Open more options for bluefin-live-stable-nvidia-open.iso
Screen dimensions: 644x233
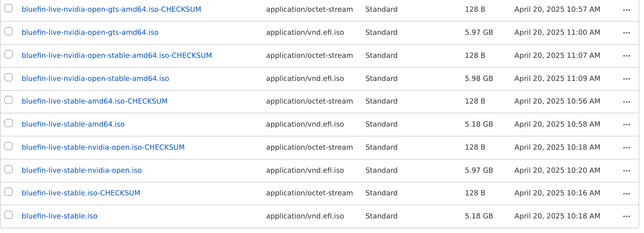tap(627, 171)
